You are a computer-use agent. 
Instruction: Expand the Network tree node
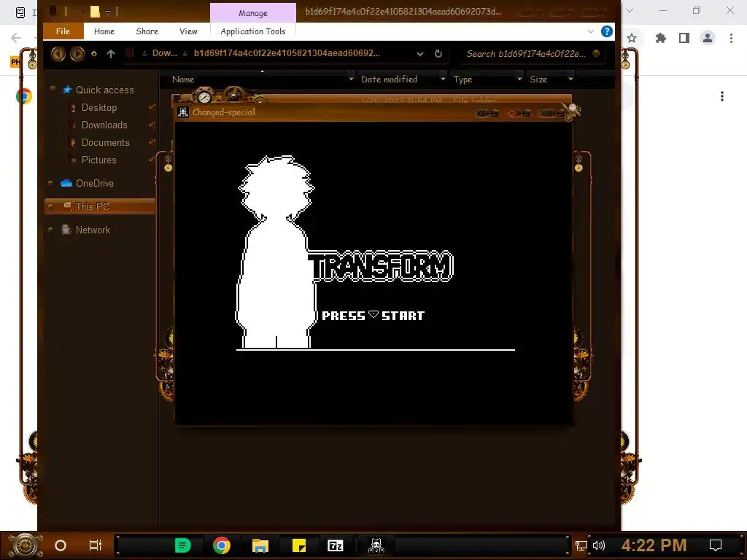coord(50,230)
